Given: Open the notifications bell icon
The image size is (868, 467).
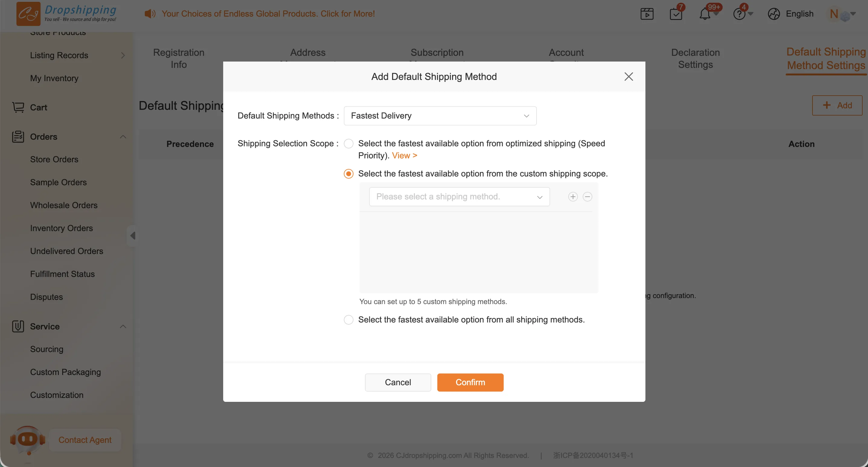Looking at the screenshot, I should coord(705,14).
